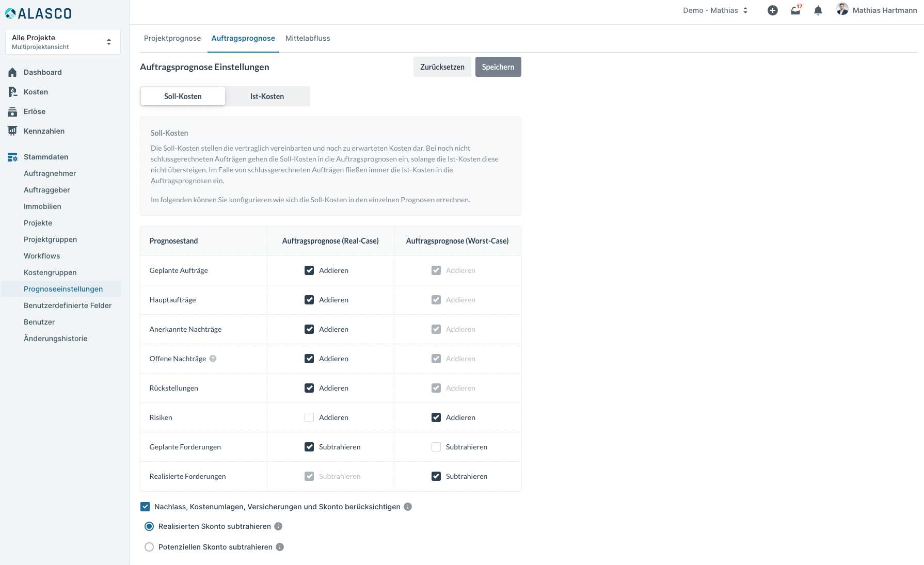Select the Soll-Kosten segment

click(x=183, y=96)
